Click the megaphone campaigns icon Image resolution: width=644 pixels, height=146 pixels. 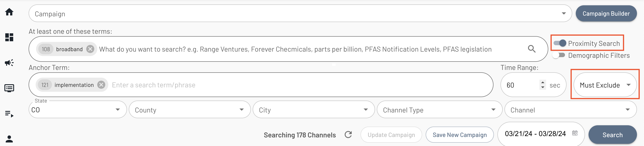coord(9,63)
